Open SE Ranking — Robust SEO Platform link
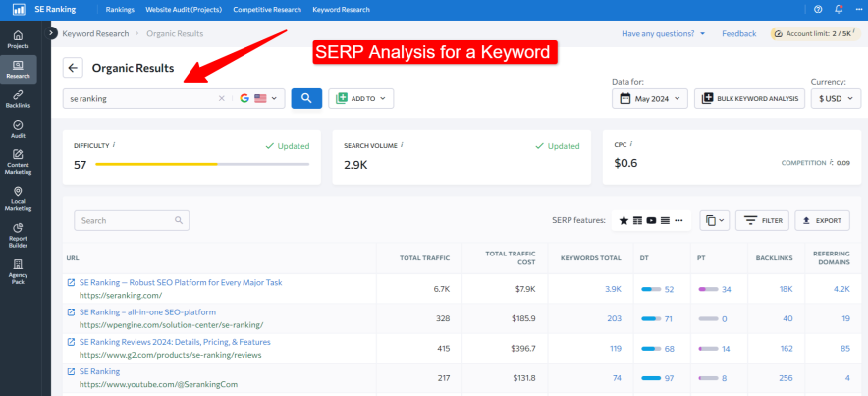Image resolution: width=868 pixels, height=396 pixels. 181,282
